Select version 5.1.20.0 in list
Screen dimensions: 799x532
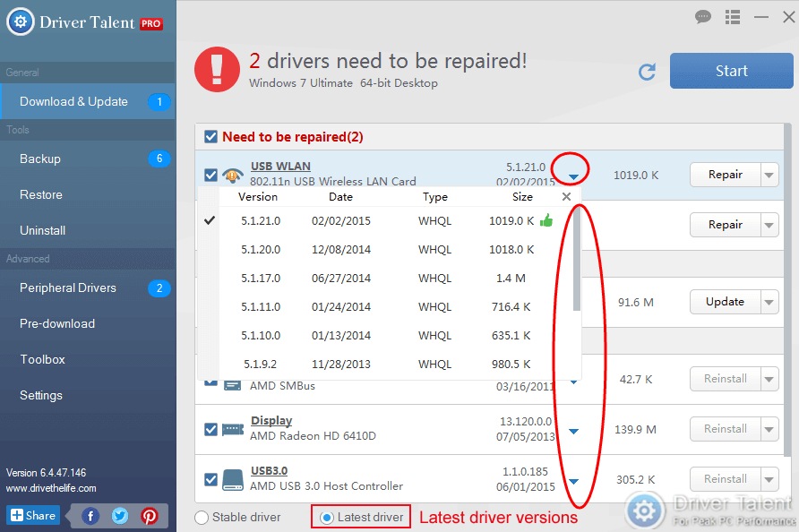[390, 249]
